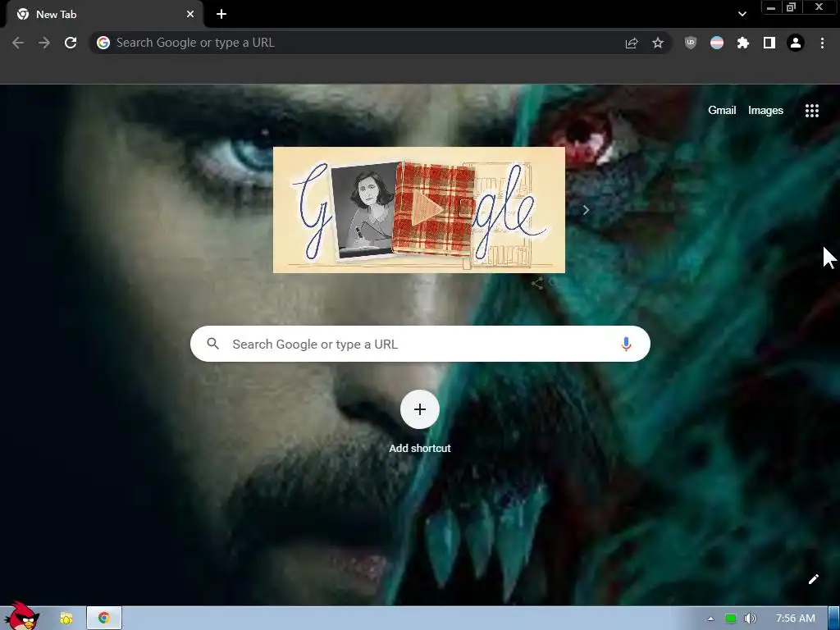Bookmark this tab with the star icon
840x630 pixels.
[x=658, y=43]
